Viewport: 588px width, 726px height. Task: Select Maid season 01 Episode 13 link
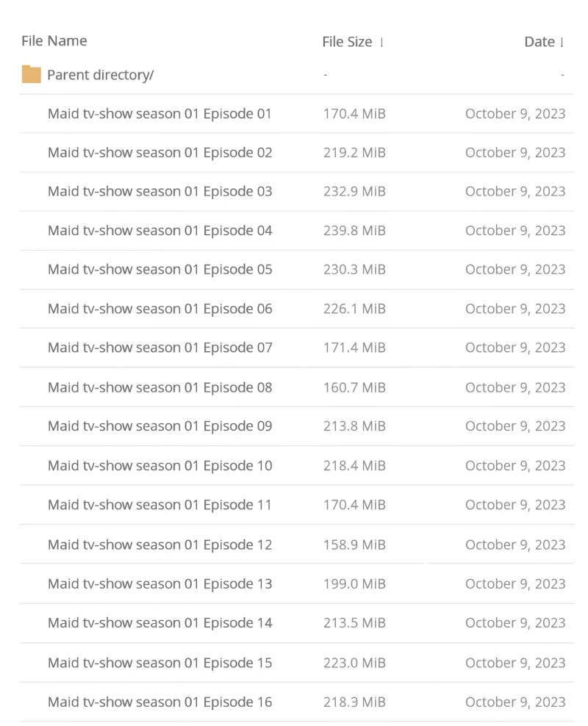159,584
